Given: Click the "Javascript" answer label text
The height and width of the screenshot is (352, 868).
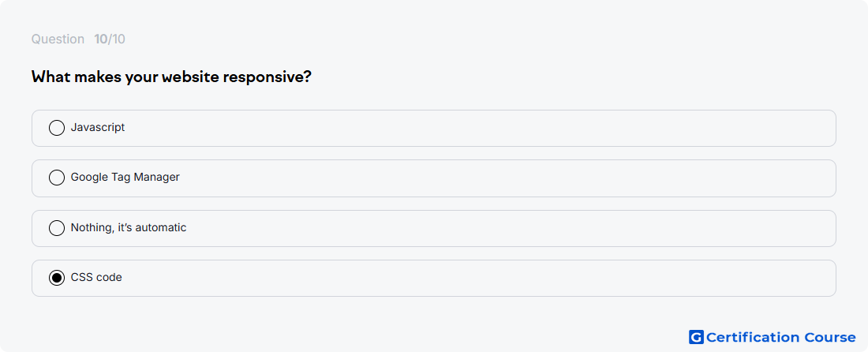Looking at the screenshot, I should [x=97, y=128].
